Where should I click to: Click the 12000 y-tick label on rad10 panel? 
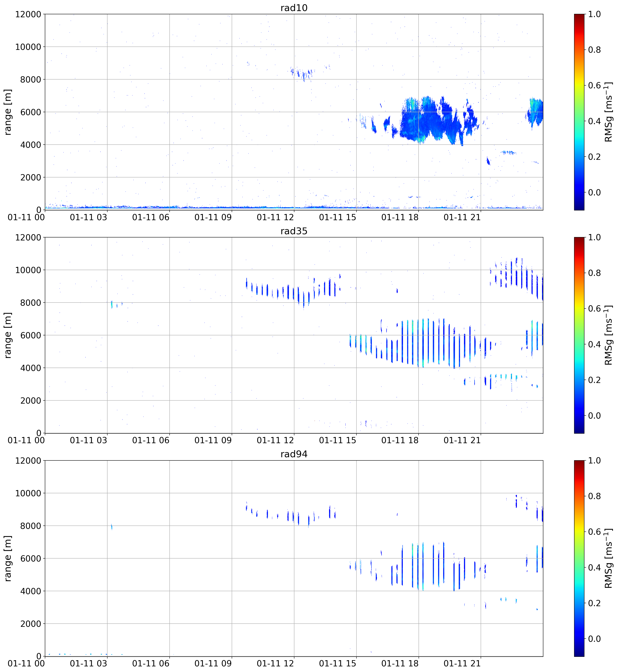click(x=28, y=14)
